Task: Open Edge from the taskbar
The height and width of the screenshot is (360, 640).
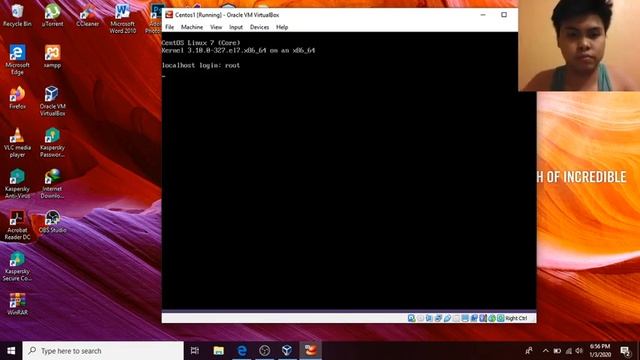Action: [242, 351]
